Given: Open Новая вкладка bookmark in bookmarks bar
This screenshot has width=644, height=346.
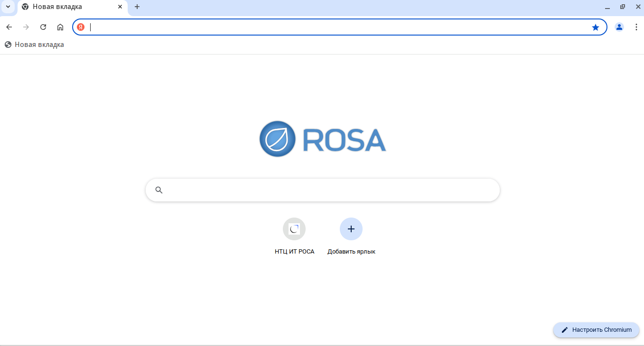Looking at the screenshot, I should coord(34,45).
